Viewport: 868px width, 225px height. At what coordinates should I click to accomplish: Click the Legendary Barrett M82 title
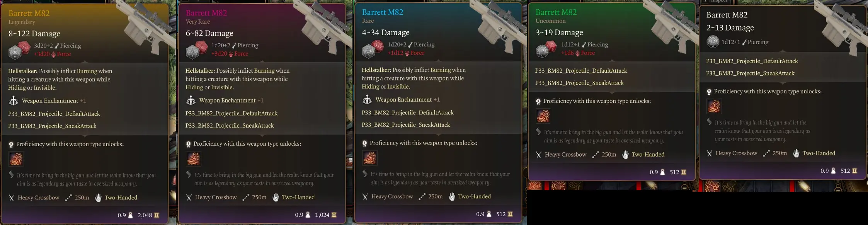(x=29, y=14)
